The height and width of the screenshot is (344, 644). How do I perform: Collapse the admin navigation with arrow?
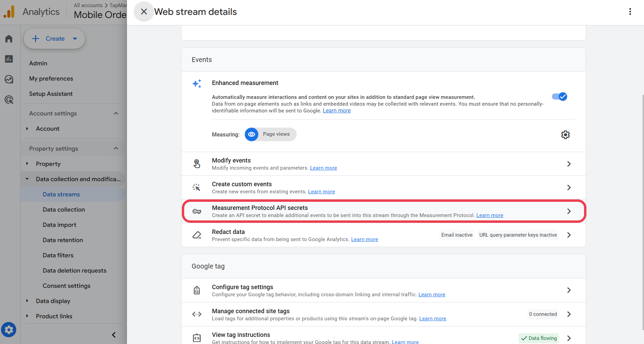[x=114, y=335]
